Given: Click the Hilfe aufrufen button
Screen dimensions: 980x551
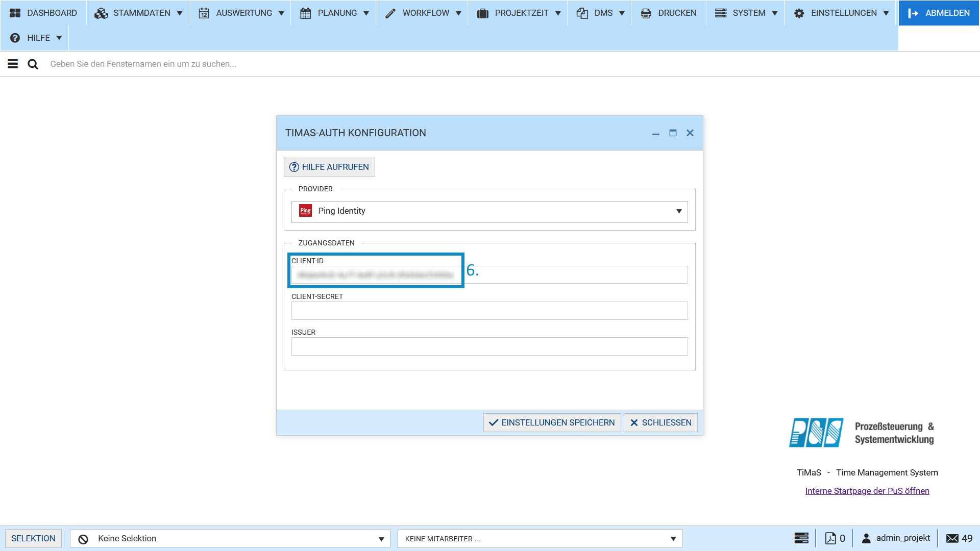Looking at the screenshot, I should [329, 167].
